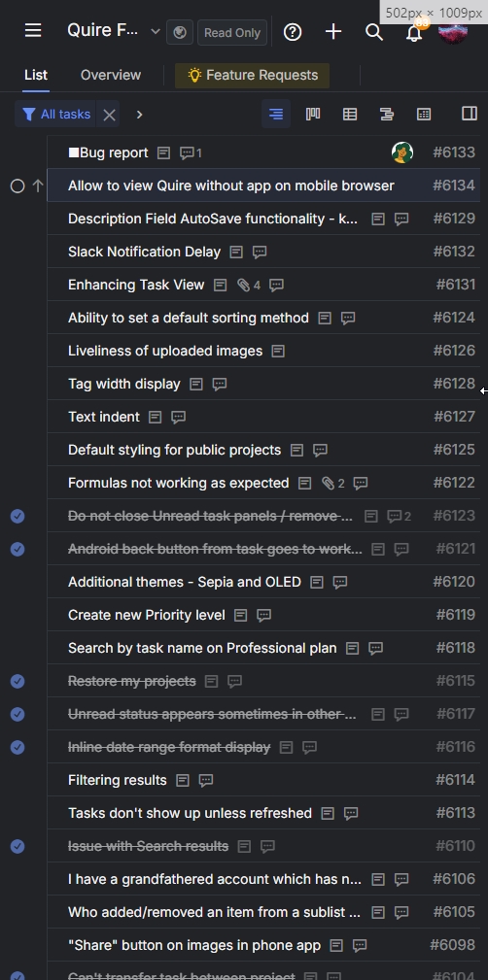Open notifications bell icon
488x980 pixels.
point(414,33)
